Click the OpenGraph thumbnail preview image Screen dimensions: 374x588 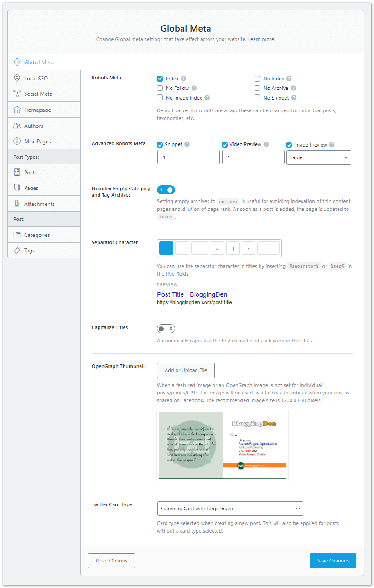222,445
